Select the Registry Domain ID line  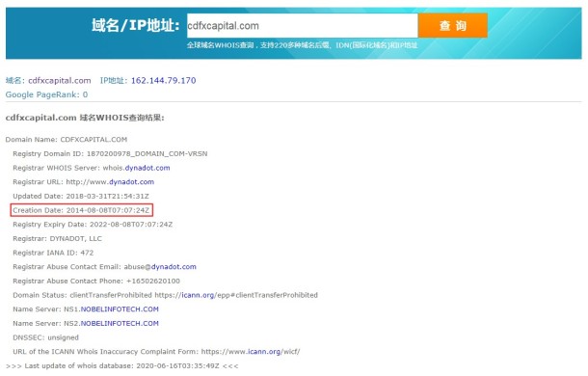110,154
